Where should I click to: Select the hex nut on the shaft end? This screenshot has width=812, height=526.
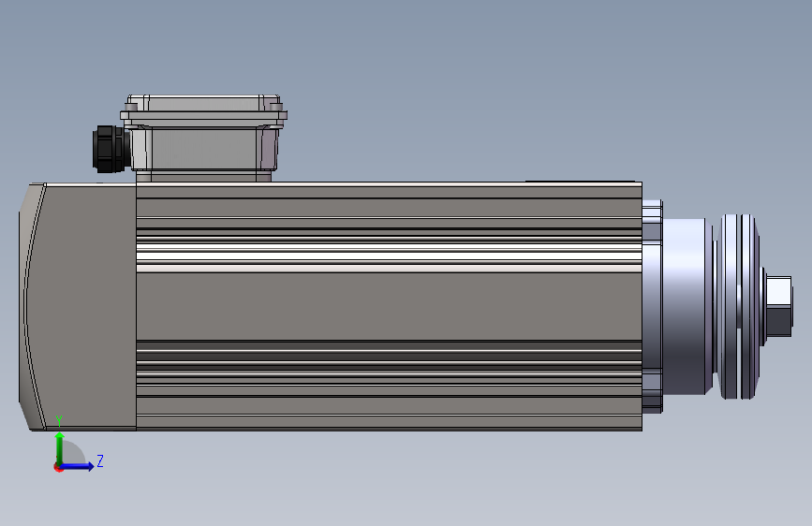778,306
